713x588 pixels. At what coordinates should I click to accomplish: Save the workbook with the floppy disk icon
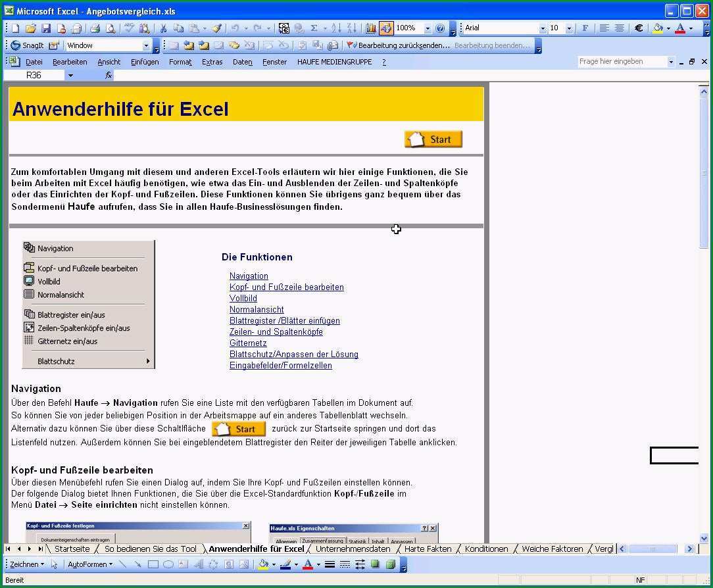click(x=46, y=28)
